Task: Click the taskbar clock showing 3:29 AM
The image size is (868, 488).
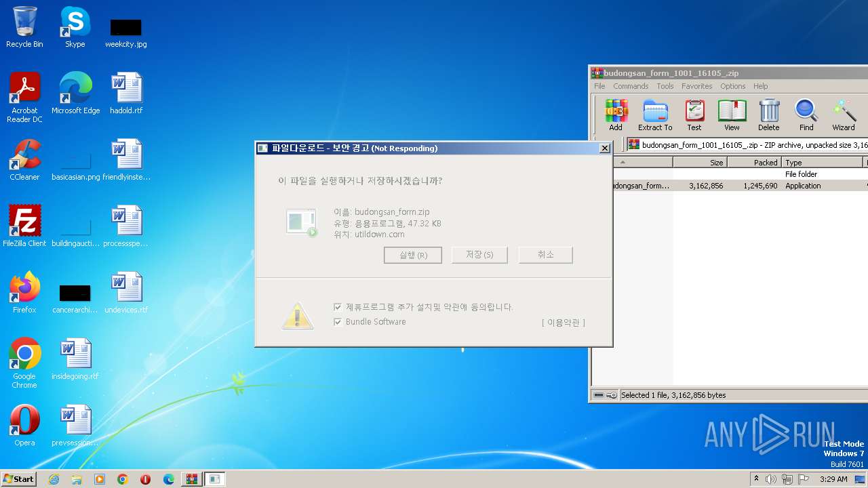Action: (x=833, y=479)
